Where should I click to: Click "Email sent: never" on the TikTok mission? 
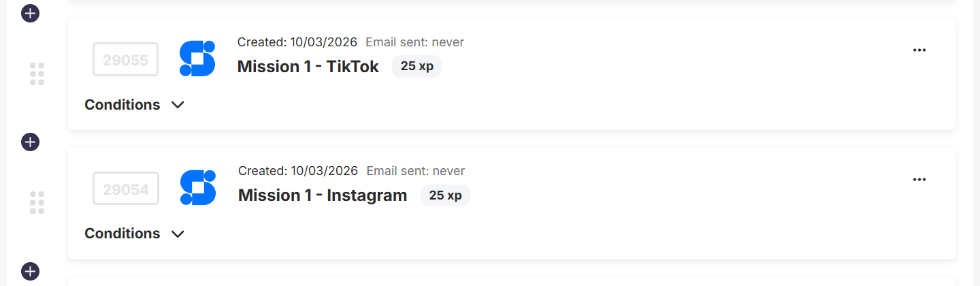[x=414, y=42]
